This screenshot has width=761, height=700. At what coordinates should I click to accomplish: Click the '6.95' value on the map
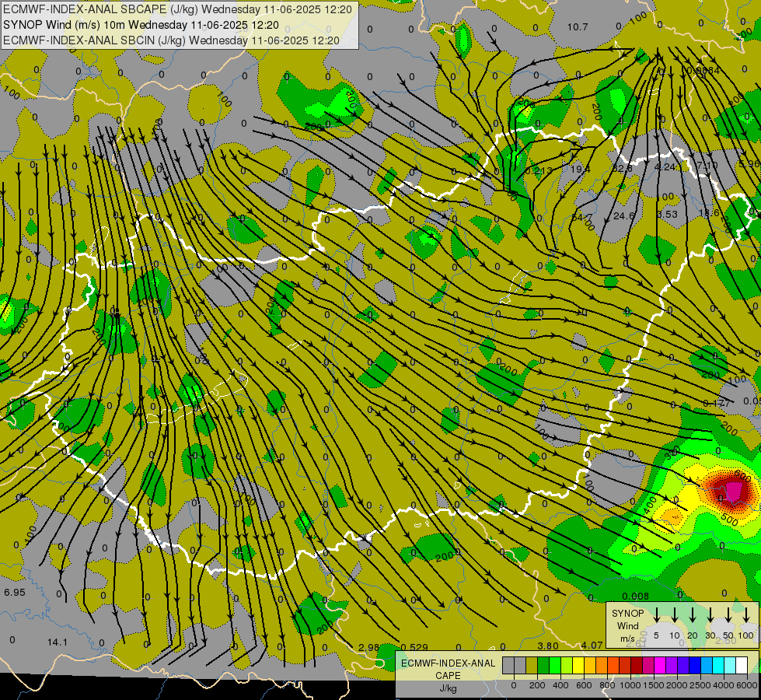tap(15, 592)
